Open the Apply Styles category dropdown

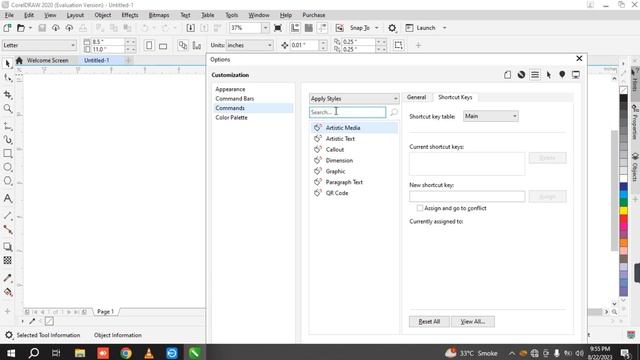click(x=354, y=99)
